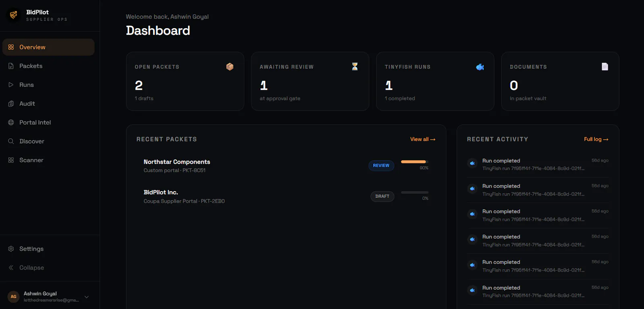Open the Overview section
This screenshot has width=644, height=309.
[x=48, y=47]
